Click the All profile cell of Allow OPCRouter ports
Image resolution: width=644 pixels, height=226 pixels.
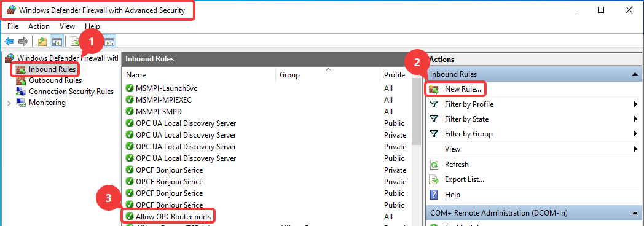388,216
